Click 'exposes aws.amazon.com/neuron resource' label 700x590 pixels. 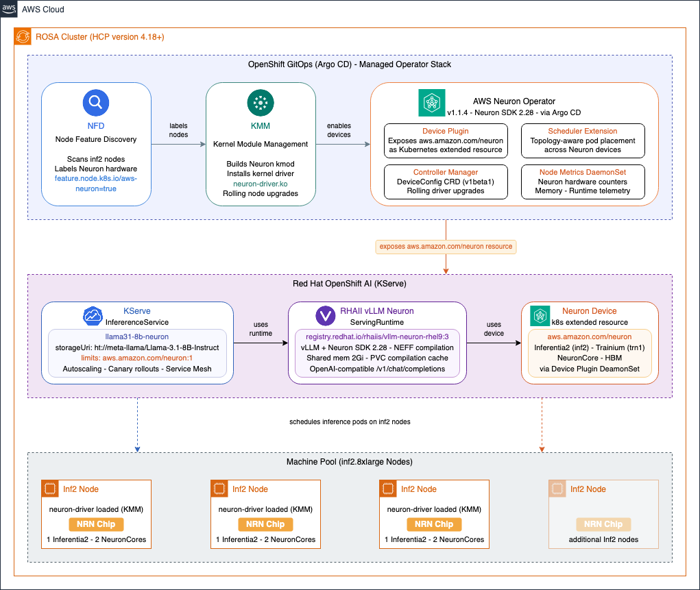(x=446, y=247)
